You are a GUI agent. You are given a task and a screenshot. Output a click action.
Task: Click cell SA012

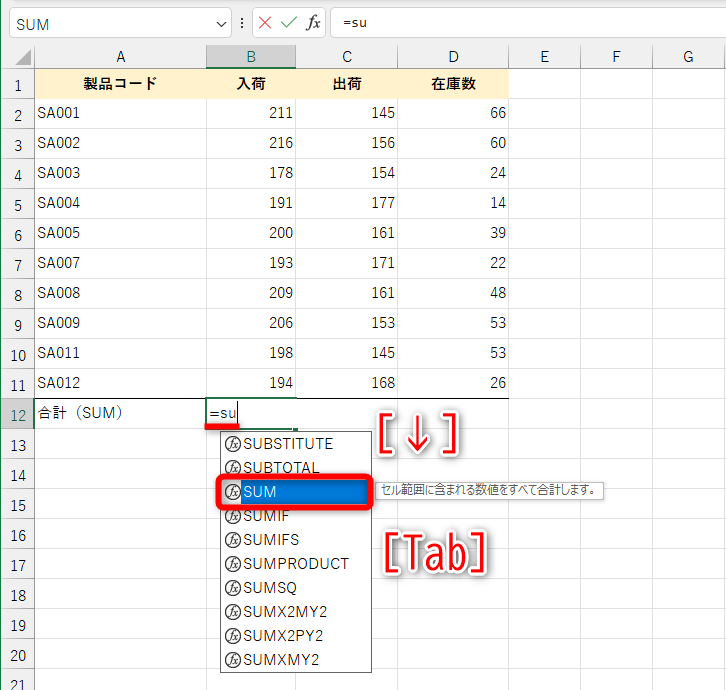tap(120, 383)
